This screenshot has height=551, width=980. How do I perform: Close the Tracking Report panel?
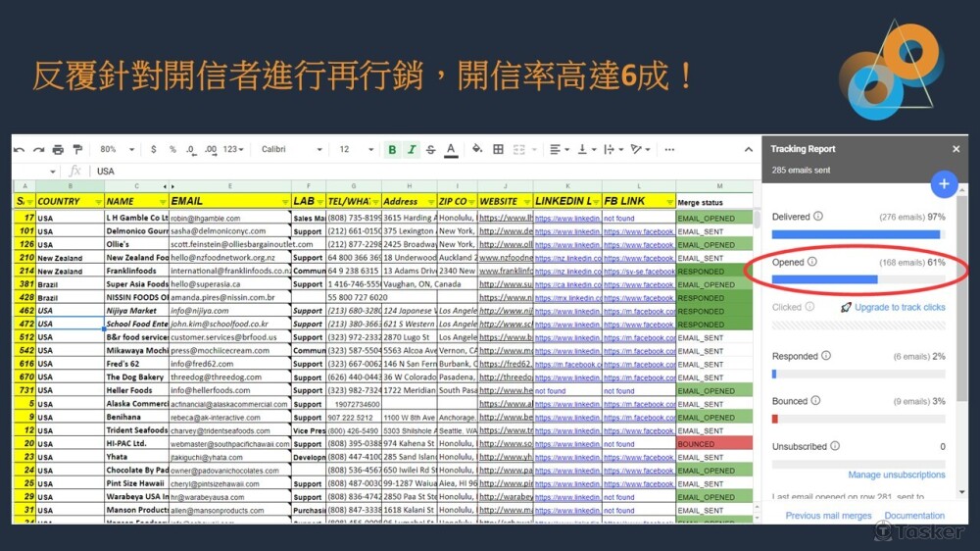pos(955,149)
